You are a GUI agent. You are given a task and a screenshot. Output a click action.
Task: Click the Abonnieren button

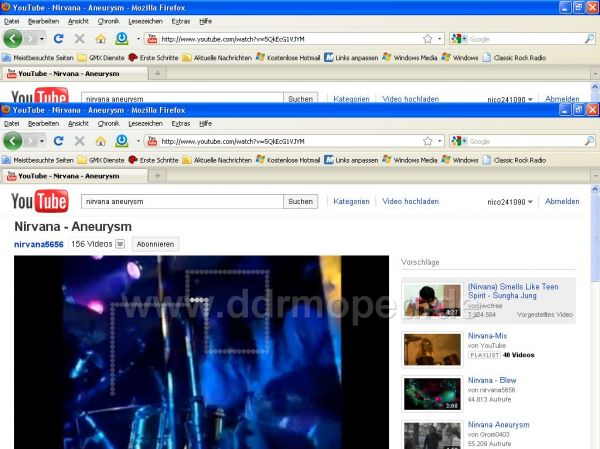click(155, 244)
